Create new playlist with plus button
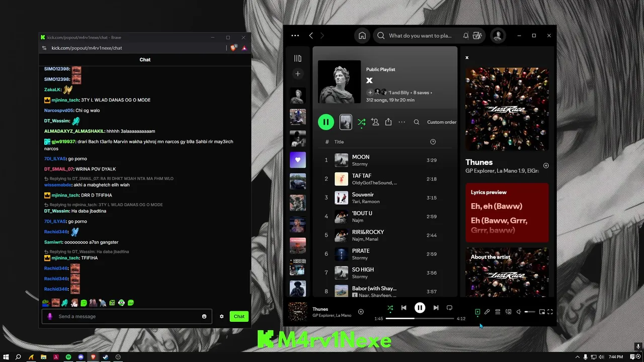This screenshot has width=644, height=362. [298, 74]
